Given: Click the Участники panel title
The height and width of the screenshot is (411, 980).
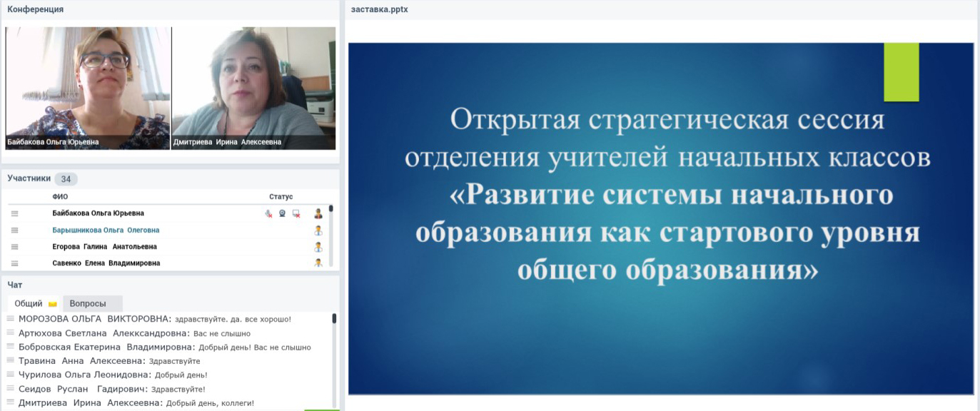Looking at the screenshot, I should click(29, 178).
